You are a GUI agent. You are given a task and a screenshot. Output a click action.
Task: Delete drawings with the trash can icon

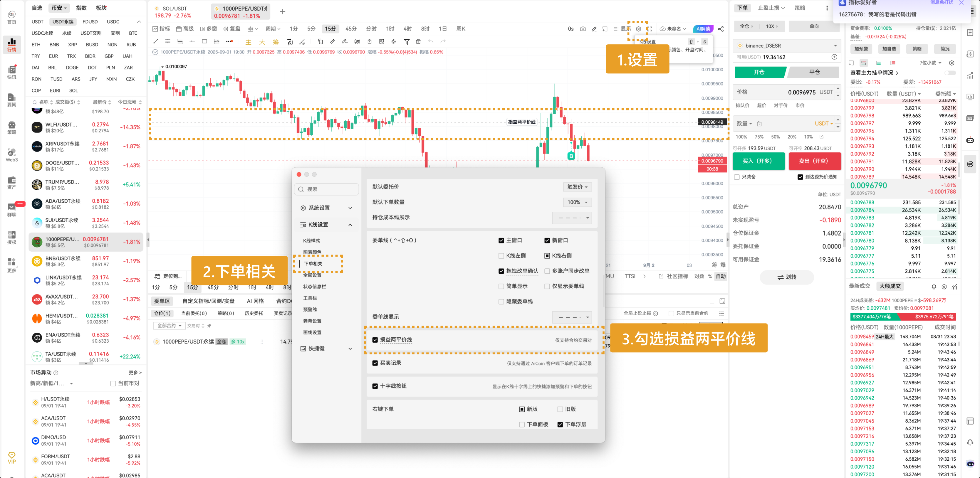click(418, 41)
